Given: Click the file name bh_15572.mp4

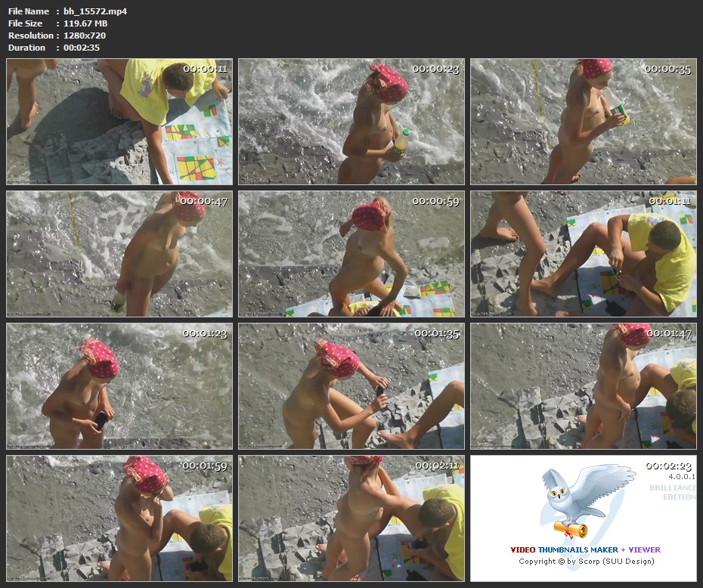Looking at the screenshot, I should 95,11.
